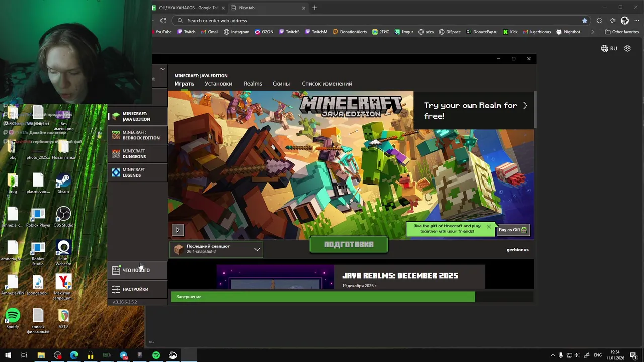Screen dimensions: 644x362
Task: Switch to the Установки tab
Action: 218,84
